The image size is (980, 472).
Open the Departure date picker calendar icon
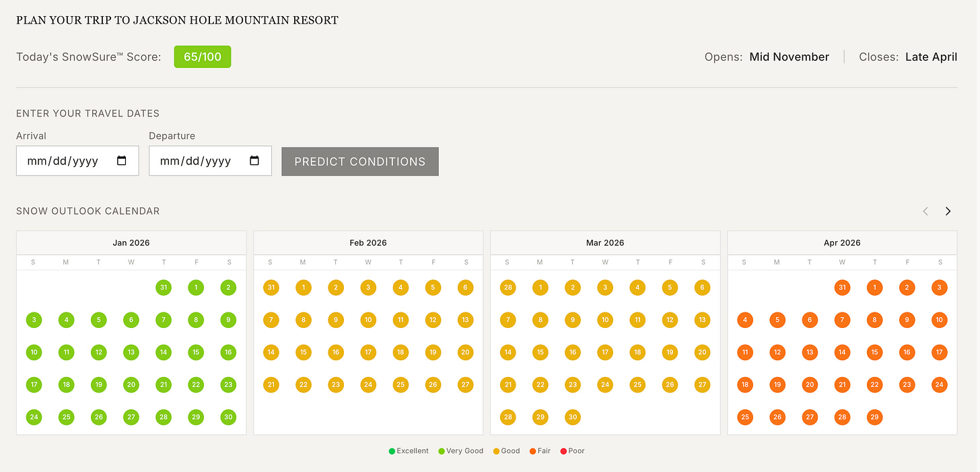click(254, 161)
